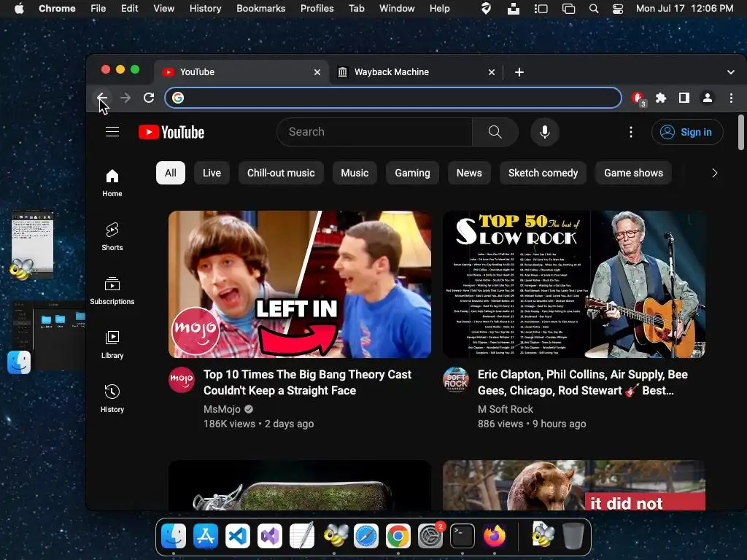
Task: Open the Eric Clapton video title link
Action: click(583, 382)
